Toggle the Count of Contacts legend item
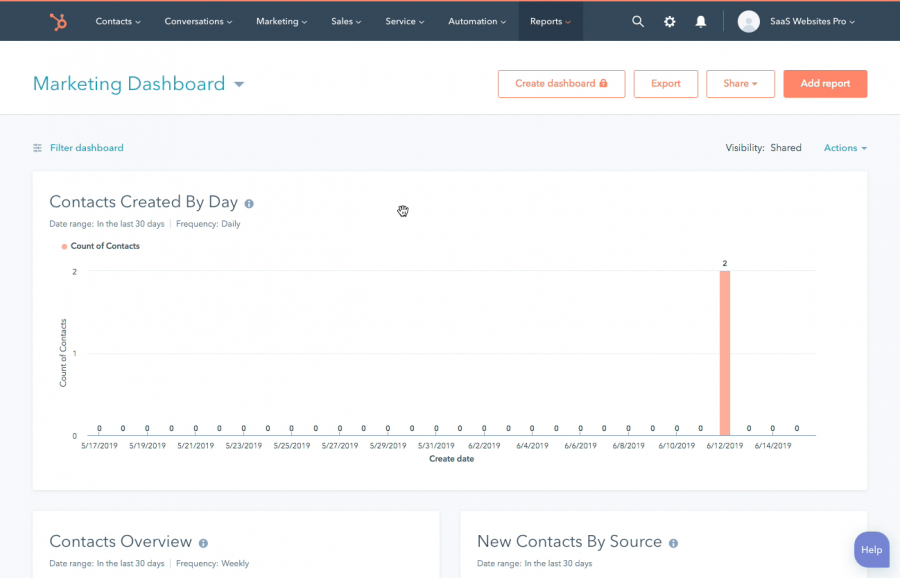The width and height of the screenshot is (900, 578). pyautogui.click(x=100, y=246)
